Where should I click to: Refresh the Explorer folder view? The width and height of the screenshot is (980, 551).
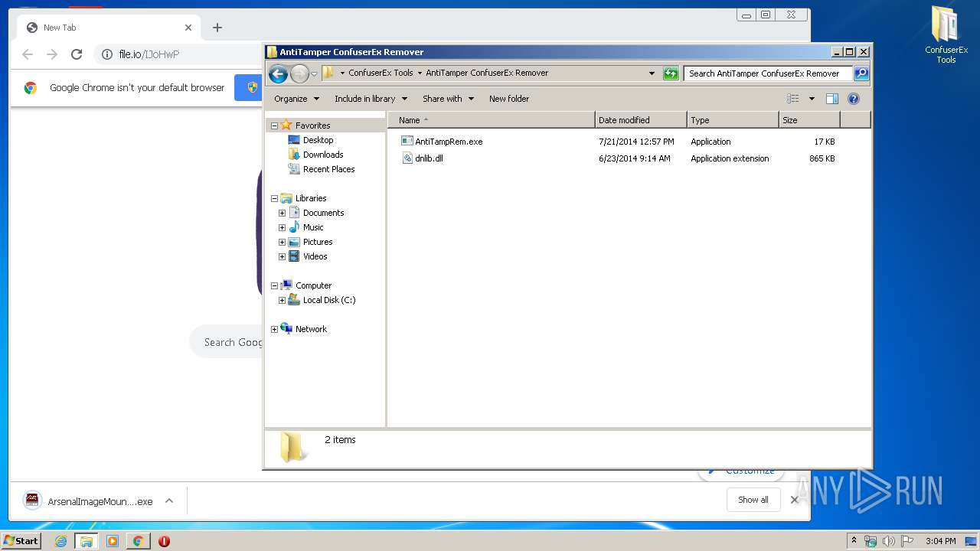(x=671, y=73)
